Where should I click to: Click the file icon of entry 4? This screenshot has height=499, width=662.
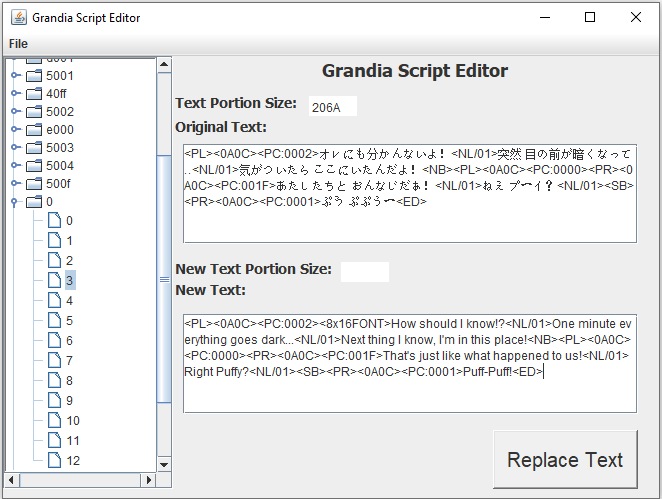(54, 300)
